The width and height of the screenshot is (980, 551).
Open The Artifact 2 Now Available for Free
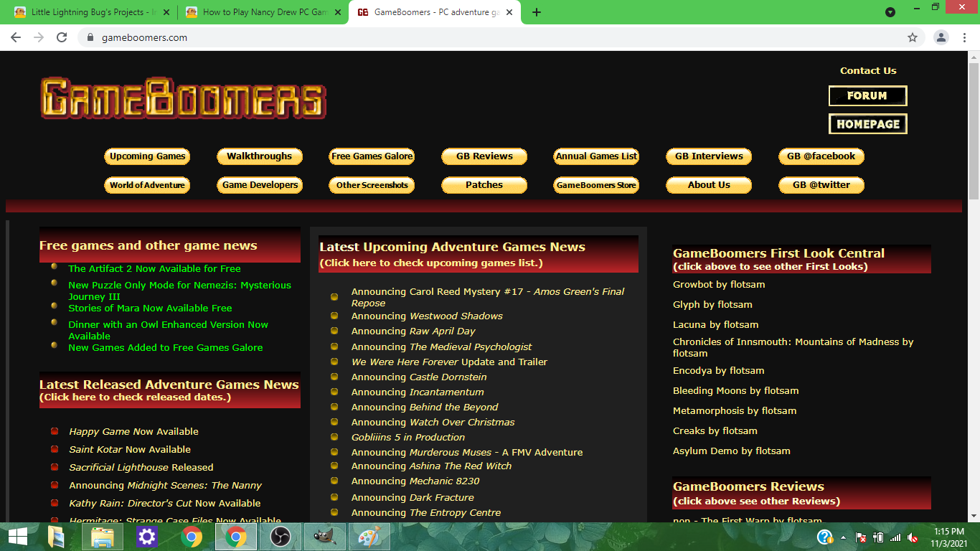click(x=154, y=269)
